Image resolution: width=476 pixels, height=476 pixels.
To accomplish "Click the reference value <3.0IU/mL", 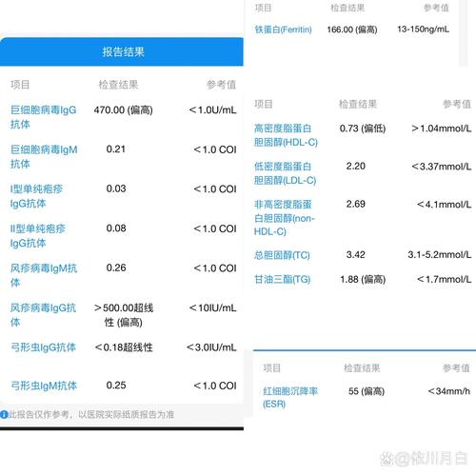I will (x=211, y=347).
